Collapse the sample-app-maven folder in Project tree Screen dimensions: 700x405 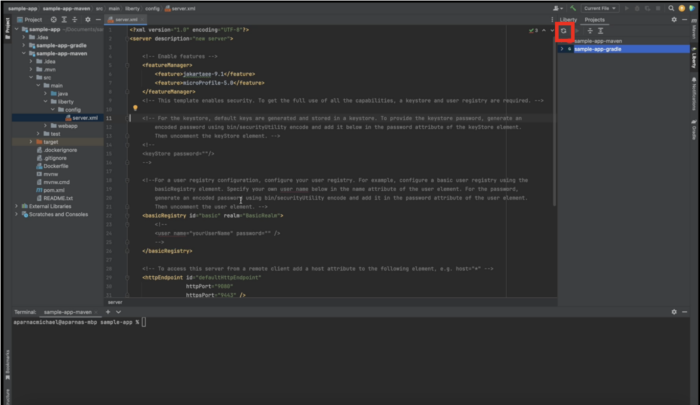point(24,54)
